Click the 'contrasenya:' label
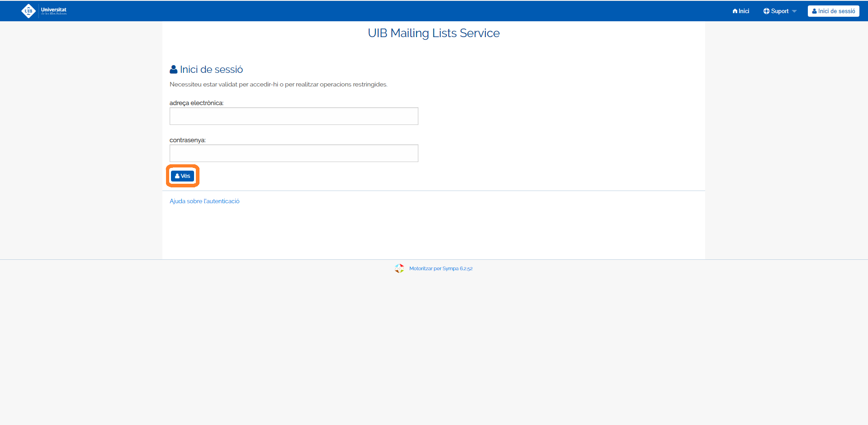868x425 pixels. 187,140
